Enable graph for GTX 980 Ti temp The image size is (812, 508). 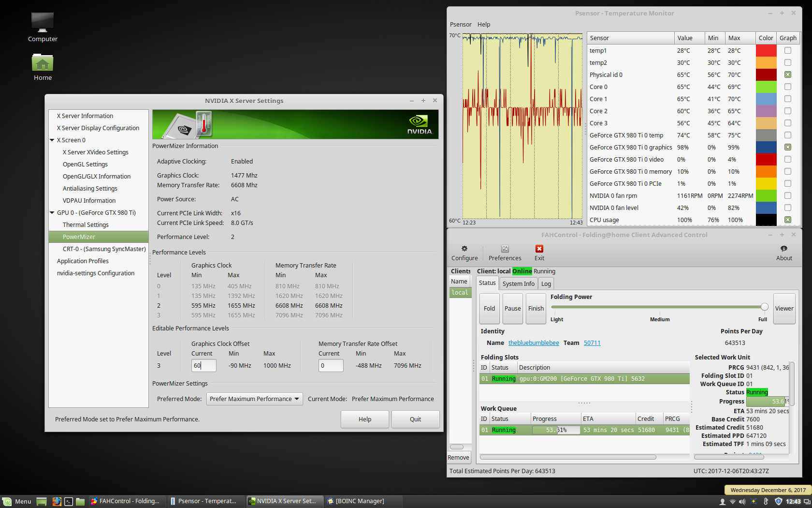[788, 135]
